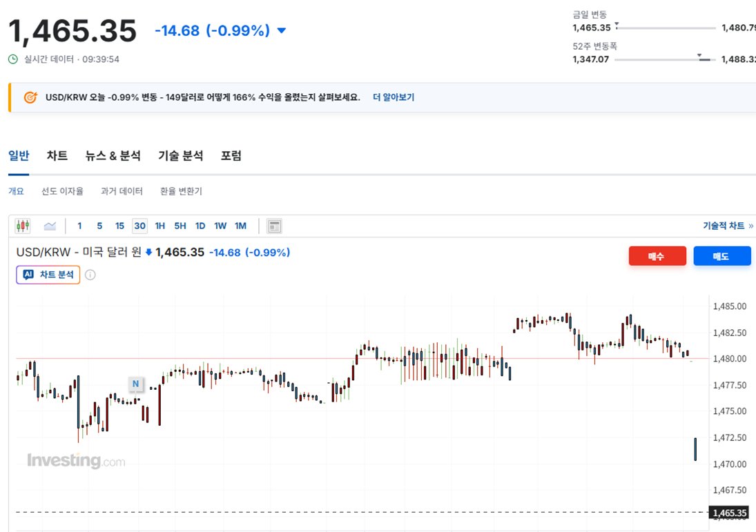Open the 일반 tab

pos(19,156)
